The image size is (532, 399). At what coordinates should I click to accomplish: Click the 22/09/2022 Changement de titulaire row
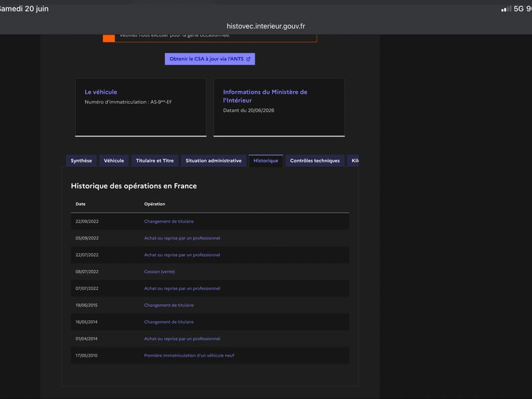209,221
